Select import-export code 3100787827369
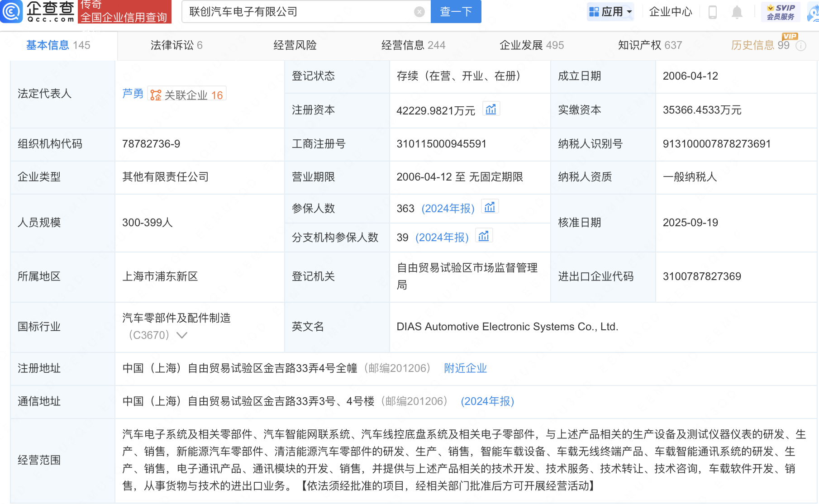The width and height of the screenshot is (819, 504). pos(702,276)
